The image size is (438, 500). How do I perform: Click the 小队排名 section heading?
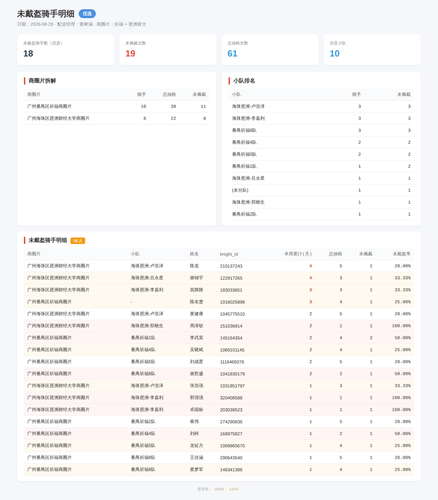pyautogui.click(x=244, y=81)
